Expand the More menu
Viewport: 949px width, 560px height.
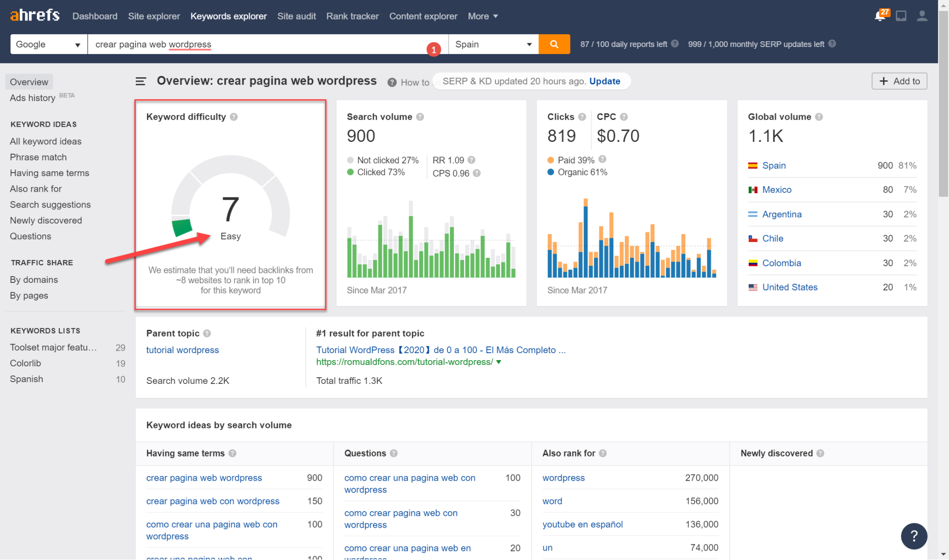(x=483, y=16)
